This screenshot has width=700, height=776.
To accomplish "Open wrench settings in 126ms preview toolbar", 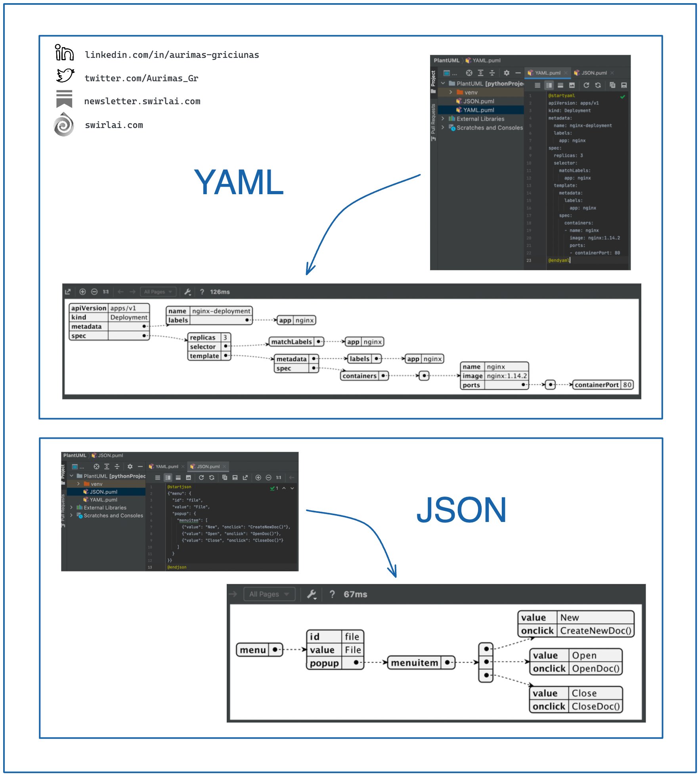I will tap(188, 292).
